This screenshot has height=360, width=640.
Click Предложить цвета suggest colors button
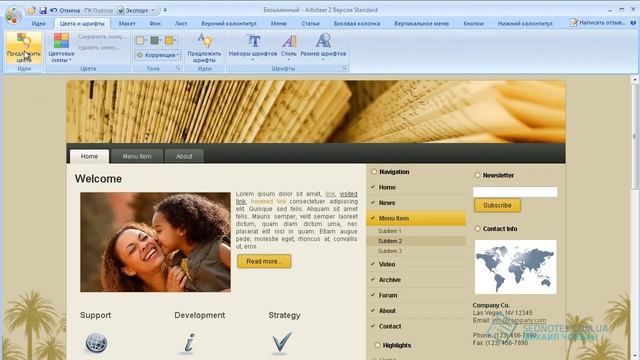click(x=24, y=48)
